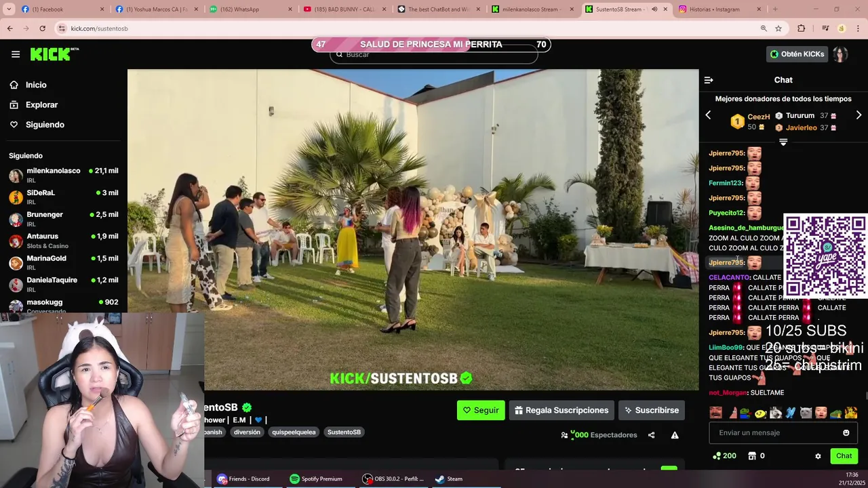Open SiDeRaL channel in following list

(x=64, y=197)
